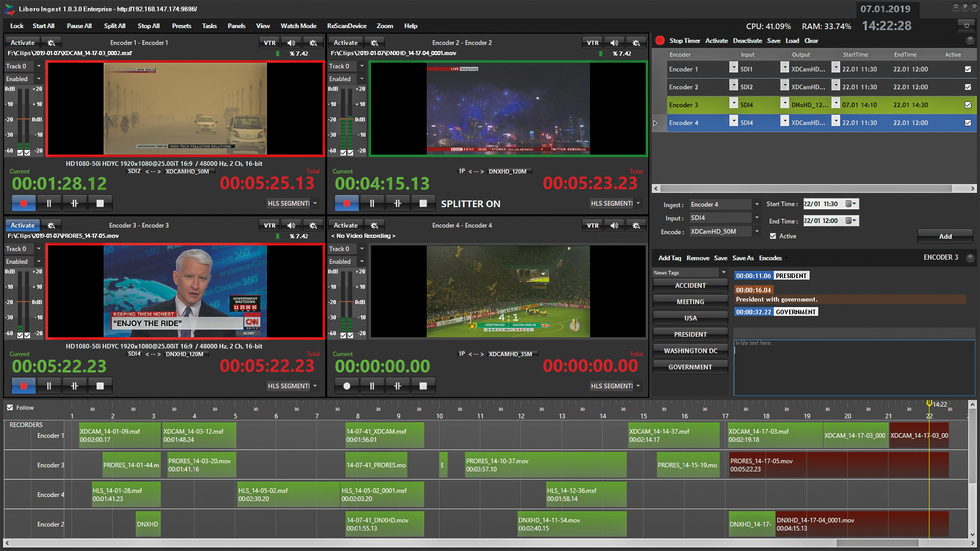Image resolution: width=980 pixels, height=551 pixels.
Task: Open Encoder 1 VTR control
Action: (269, 43)
